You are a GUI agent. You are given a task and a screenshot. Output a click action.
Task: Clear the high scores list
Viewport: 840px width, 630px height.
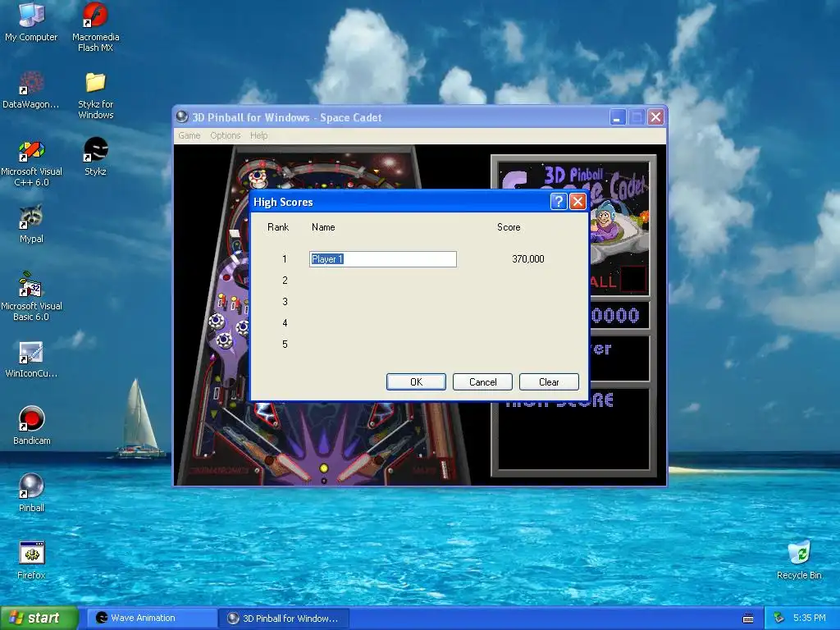point(549,382)
